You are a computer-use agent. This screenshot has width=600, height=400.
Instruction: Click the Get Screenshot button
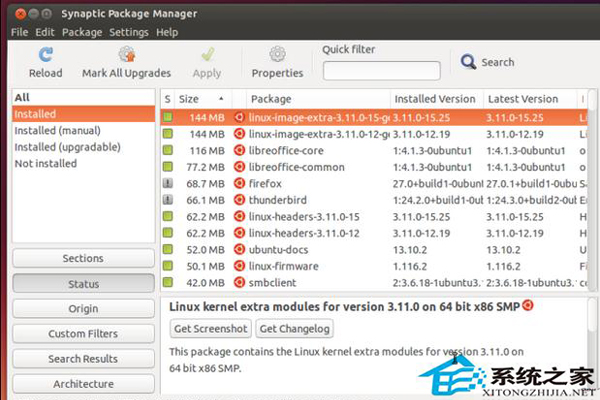tap(210, 329)
